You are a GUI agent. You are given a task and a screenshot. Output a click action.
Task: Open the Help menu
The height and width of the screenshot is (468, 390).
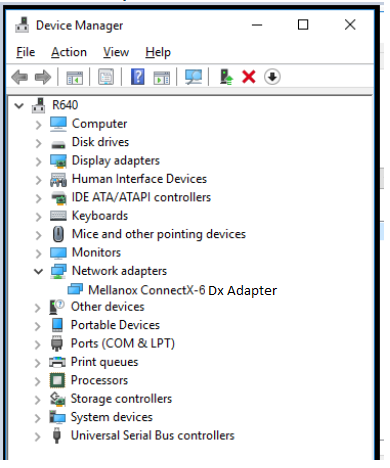158,52
